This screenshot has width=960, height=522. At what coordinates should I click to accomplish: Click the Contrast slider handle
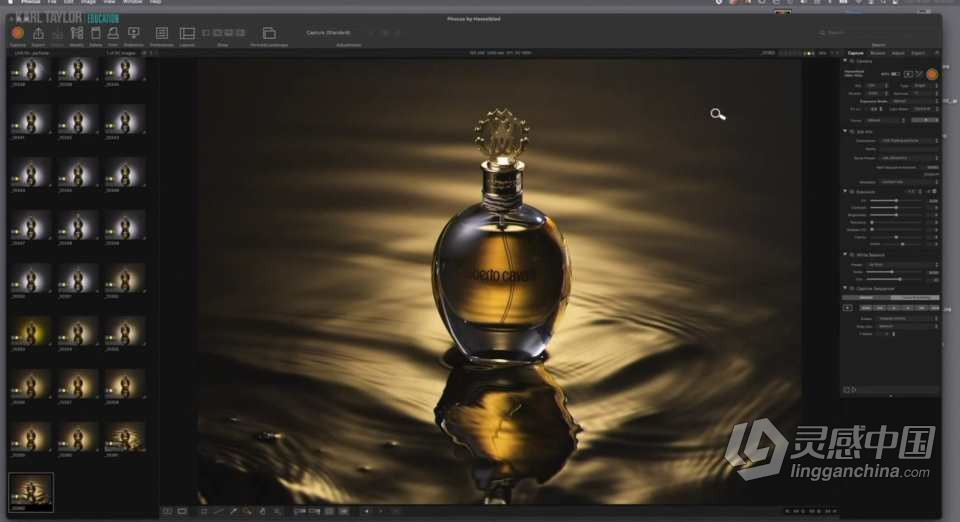(896, 207)
